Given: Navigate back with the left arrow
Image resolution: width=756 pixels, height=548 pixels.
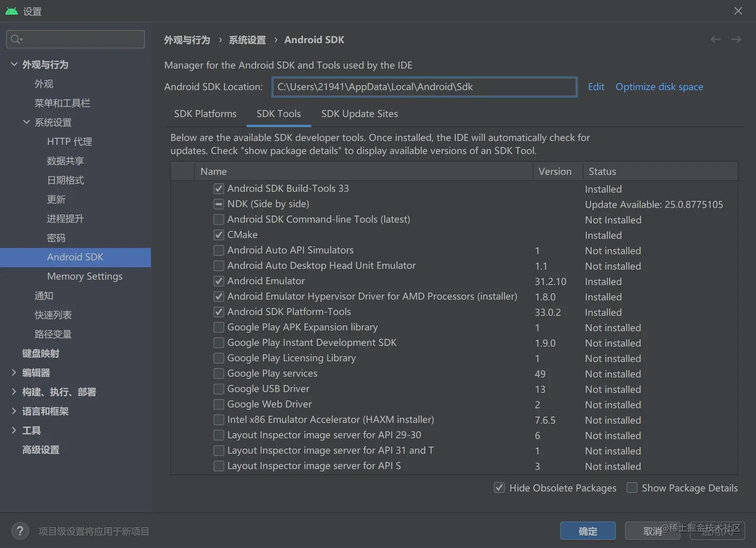Looking at the screenshot, I should click(715, 39).
